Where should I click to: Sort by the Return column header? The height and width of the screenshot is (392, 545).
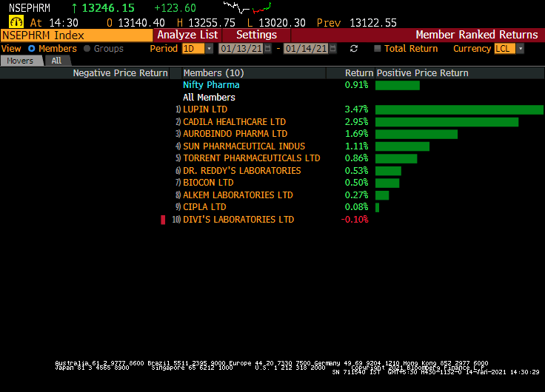(359, 73)
